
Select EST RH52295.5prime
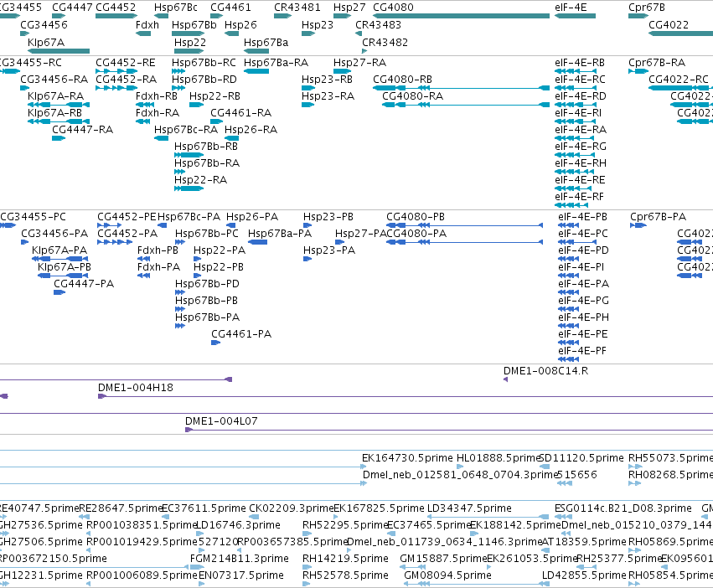[x=344, y=525]
